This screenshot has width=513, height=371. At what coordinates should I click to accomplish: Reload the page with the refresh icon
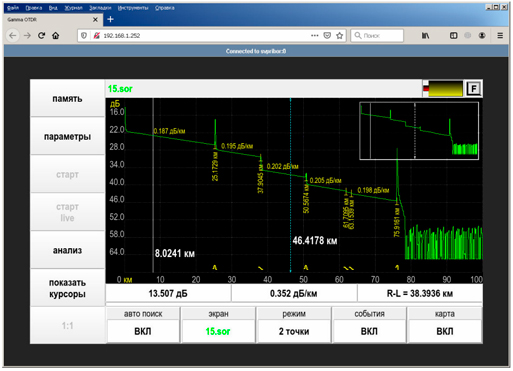[x=41, y=35]
